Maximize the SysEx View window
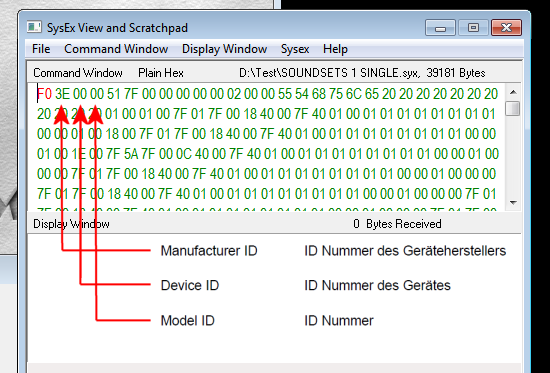Screen dimensions: 550x373 tap(473, 27)
